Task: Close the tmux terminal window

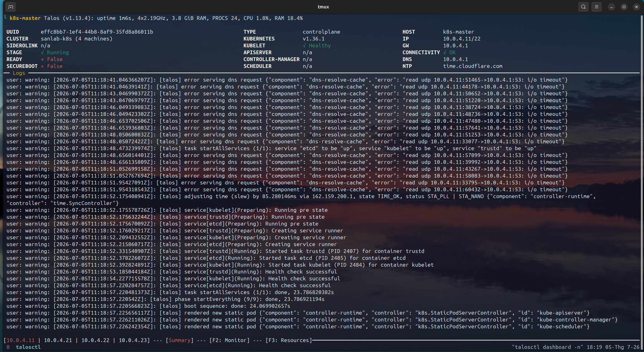Action: [637, 7]
